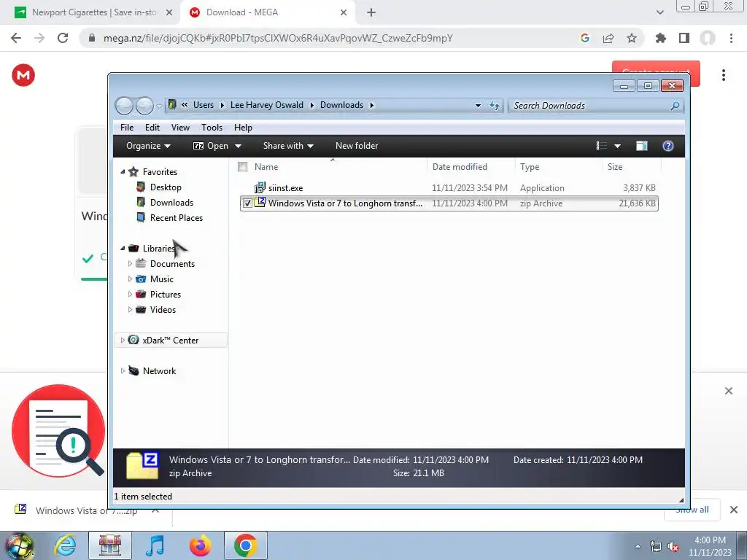Select Recent Places in Favorites
Screen dimensions: 747x560
tap(177, 217)
